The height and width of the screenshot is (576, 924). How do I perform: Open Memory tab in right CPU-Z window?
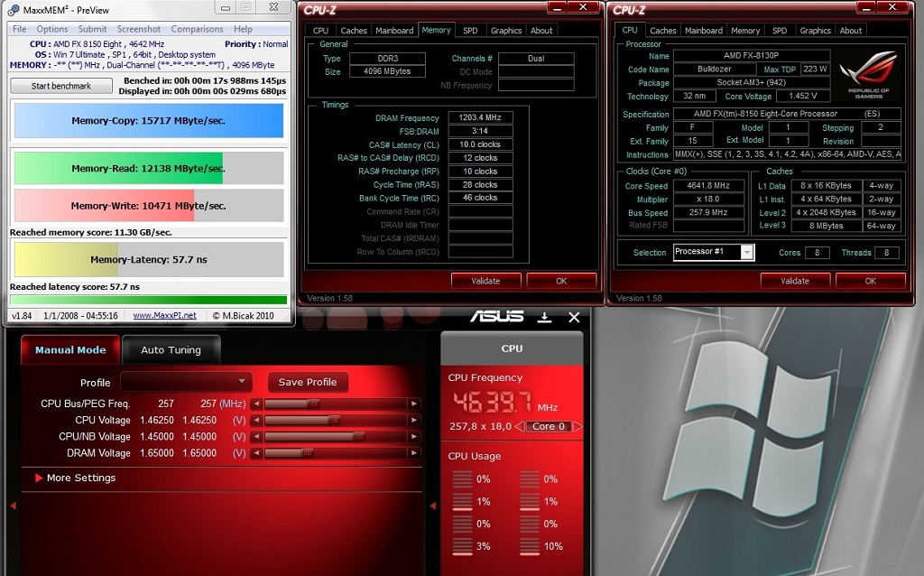[745, 31]
